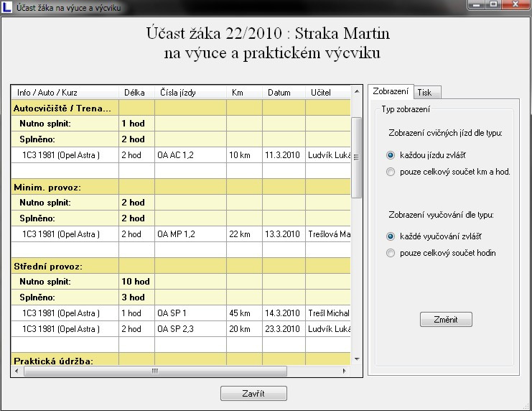Open the Zobrazení tab
Viewport: 532px width, 411px height.
click(391, 91)
